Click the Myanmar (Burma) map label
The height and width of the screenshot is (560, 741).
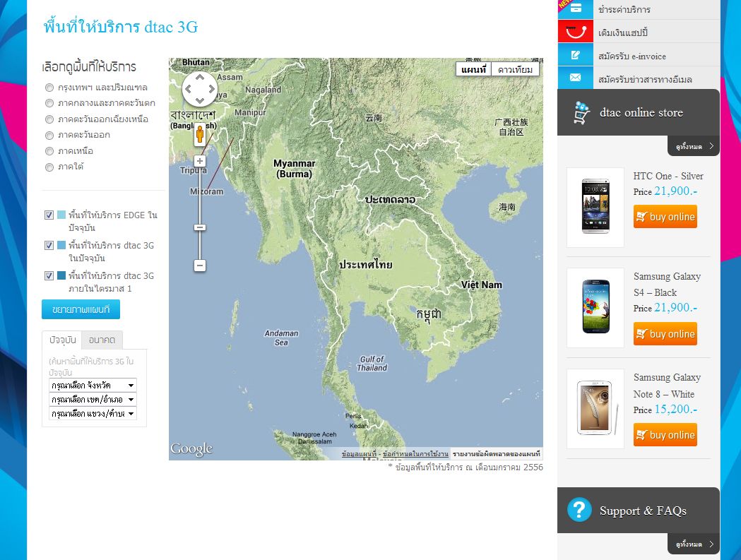coord(294,169)
